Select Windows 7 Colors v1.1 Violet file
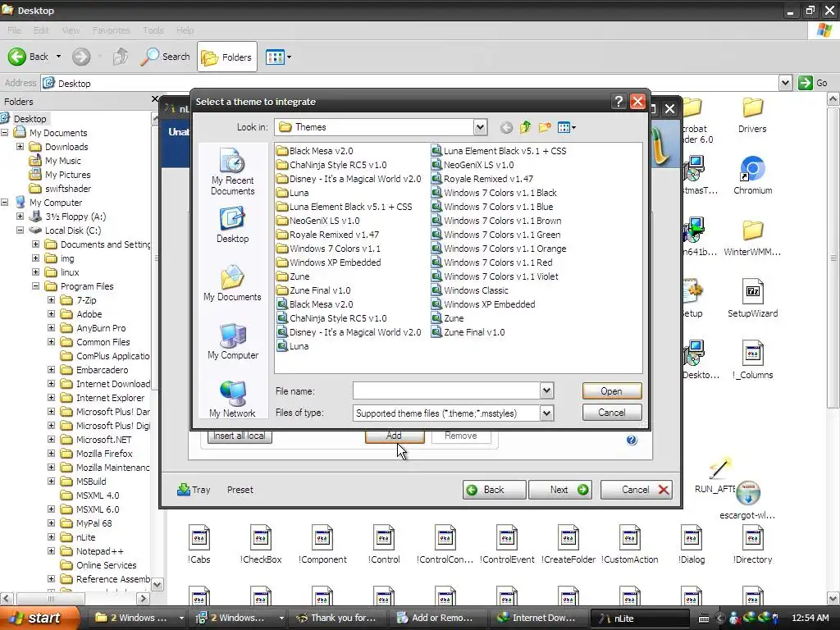The image size is (840, 630). [495, 276]
